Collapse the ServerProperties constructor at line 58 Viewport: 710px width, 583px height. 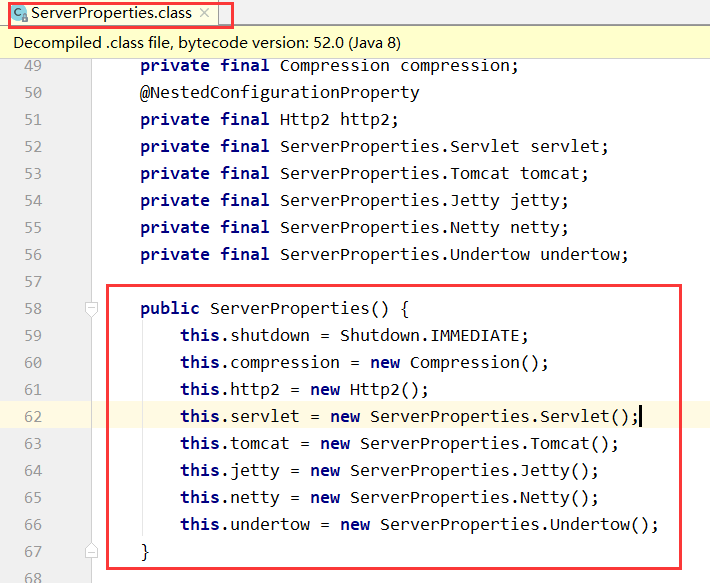coord(91,309)
